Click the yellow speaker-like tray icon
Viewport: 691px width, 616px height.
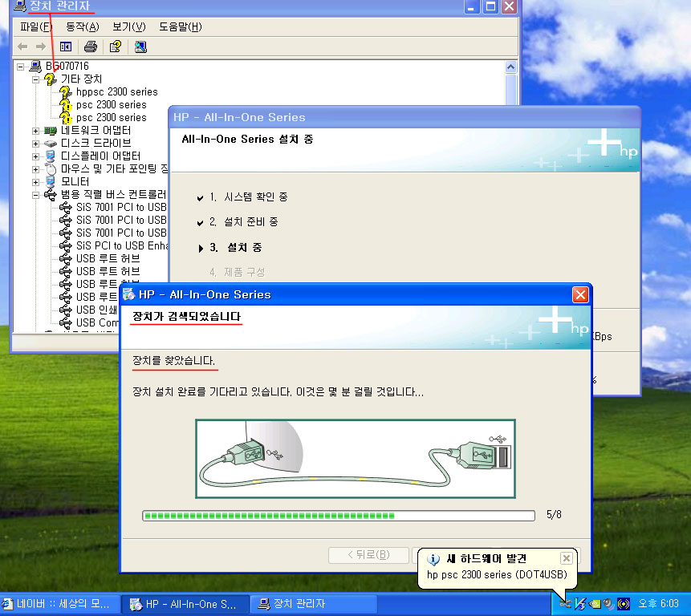click(595, 604)
